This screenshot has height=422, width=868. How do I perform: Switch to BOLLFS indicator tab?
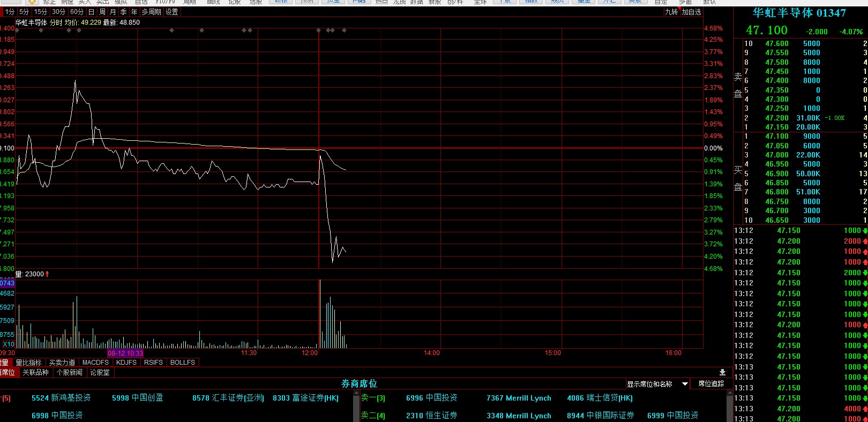183,363
